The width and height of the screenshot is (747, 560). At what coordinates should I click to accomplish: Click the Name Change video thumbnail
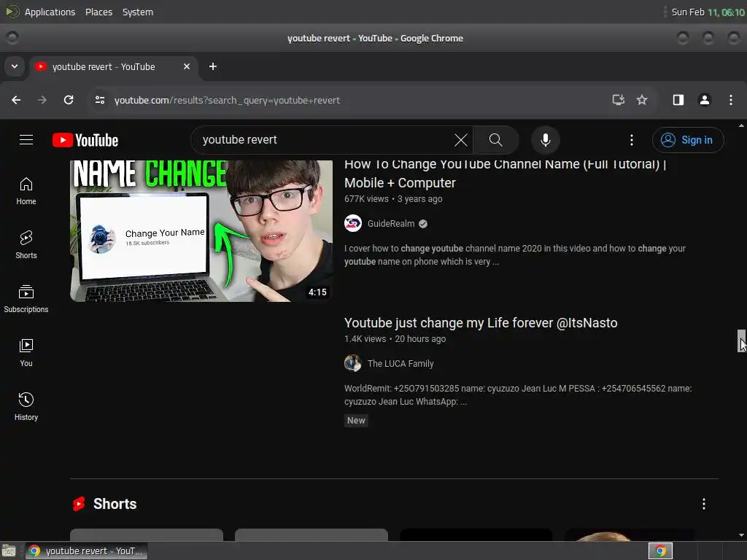(x=201, y=231)
